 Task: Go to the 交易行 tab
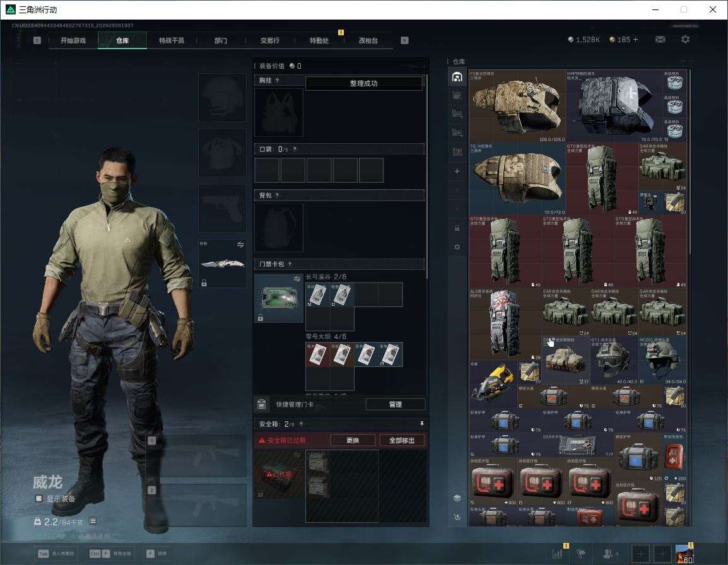pos(270,40)
